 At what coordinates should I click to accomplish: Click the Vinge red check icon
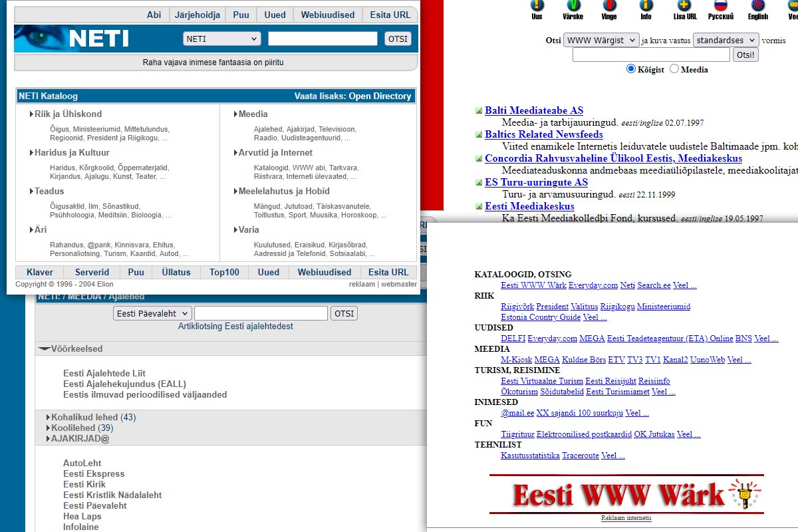608,6
